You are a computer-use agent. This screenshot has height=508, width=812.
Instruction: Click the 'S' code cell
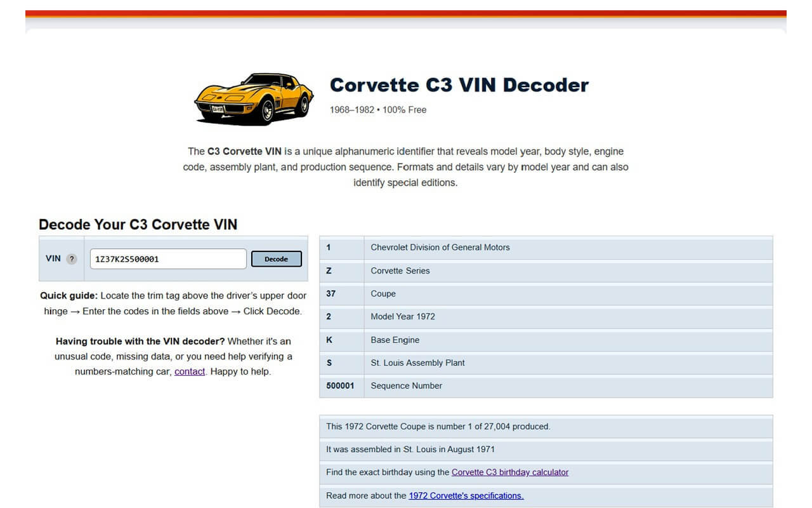pos(341,363)
